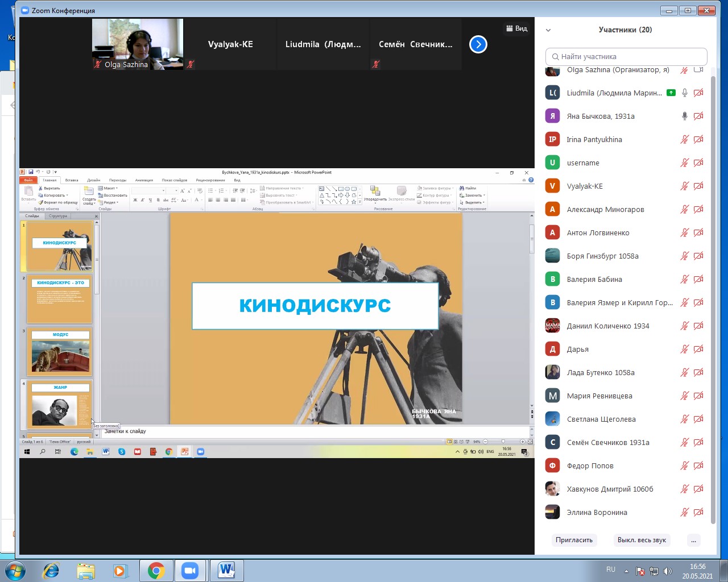Adjust PowerPoint zoom slider handle

pyautogui.click(x=503, y=442)
